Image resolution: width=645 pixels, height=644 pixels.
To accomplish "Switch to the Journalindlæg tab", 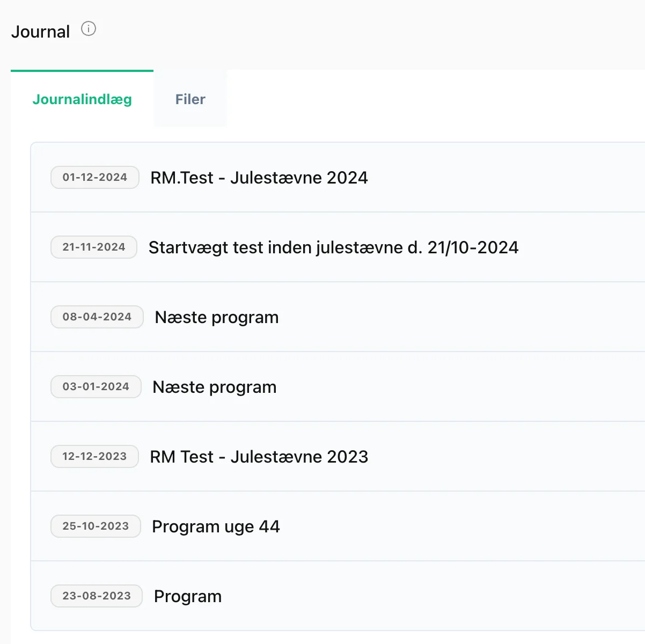I will click(x=82, y=99).
